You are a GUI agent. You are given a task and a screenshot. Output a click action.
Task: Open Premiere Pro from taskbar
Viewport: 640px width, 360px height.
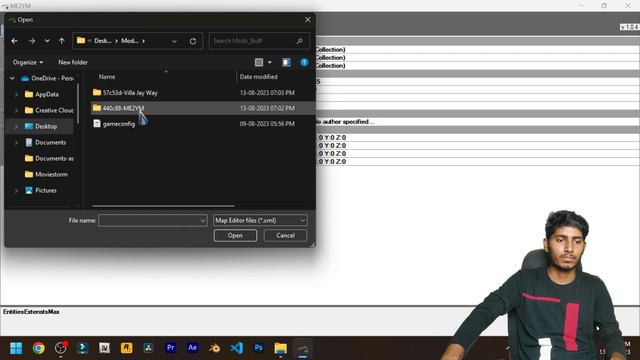pos(171,348)
